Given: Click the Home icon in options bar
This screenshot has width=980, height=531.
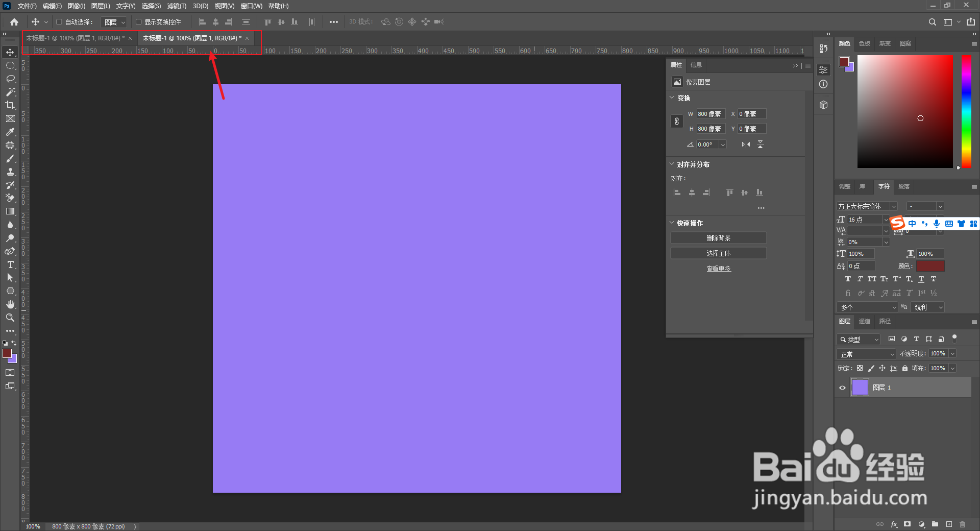Looking at the screenshot, I should (x=14, y=22).
